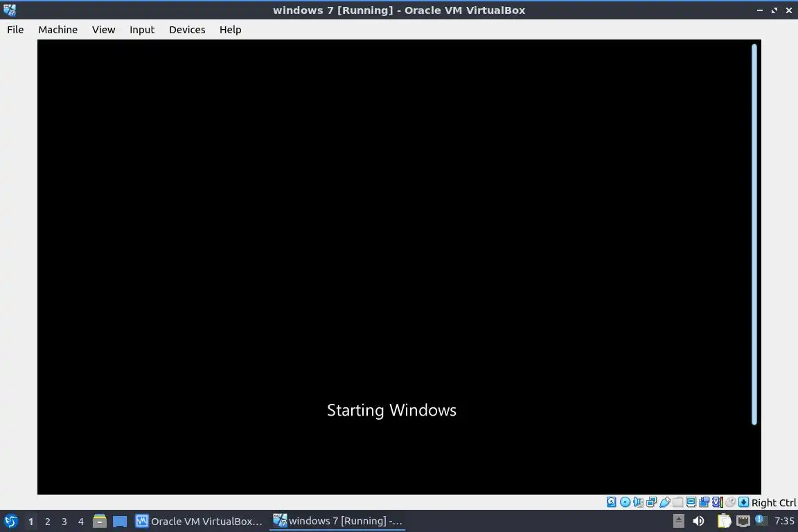
Task: Open the network connection tray icon
Action: coord(743,521)
